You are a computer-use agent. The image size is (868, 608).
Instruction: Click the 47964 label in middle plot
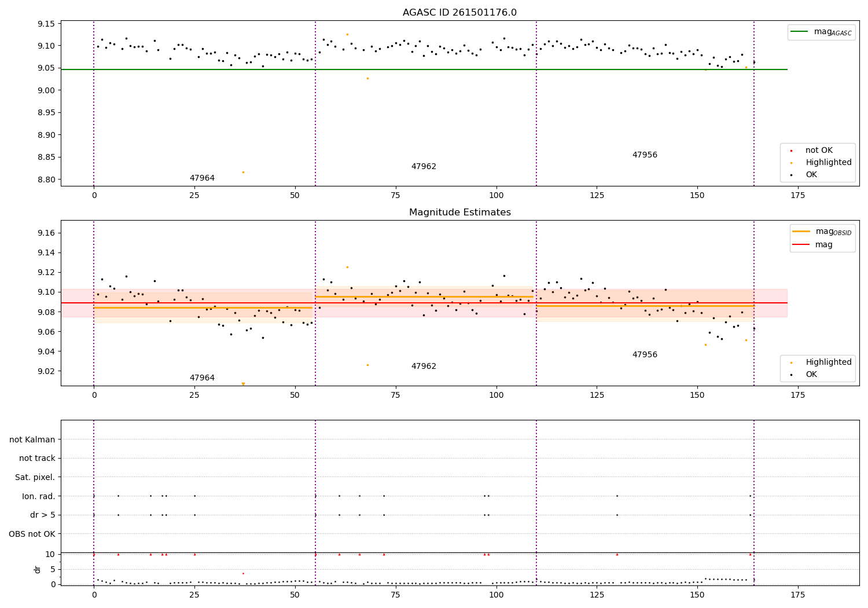(x=202, y=378)
